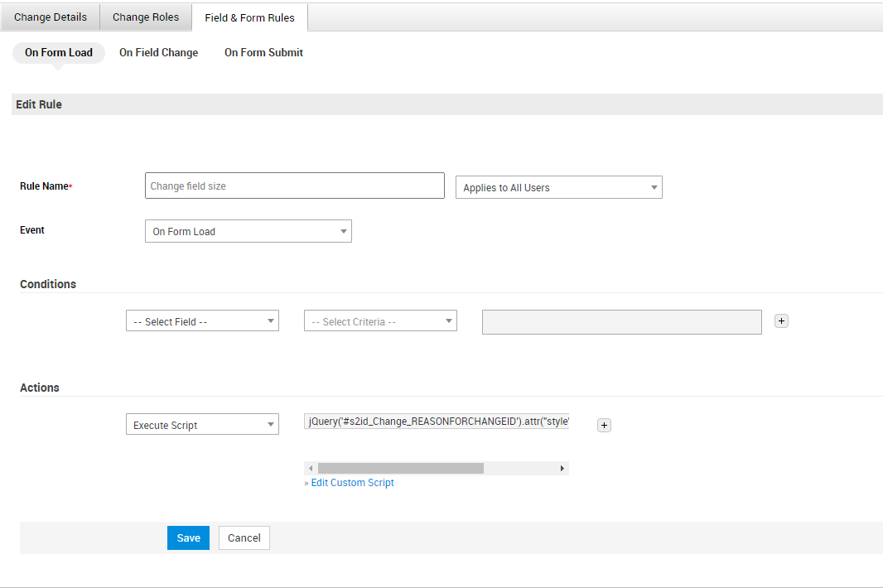The image size is (883, 588).
Task: Open the Applies to All Users dropdown
Action: click(558, 188)
